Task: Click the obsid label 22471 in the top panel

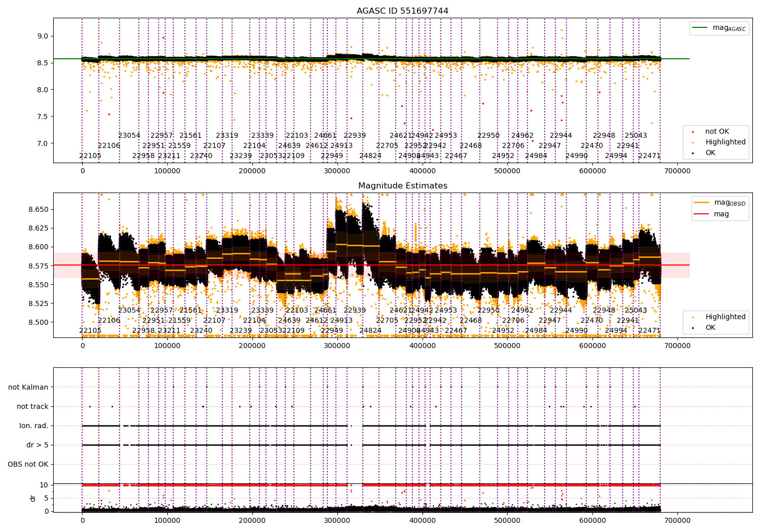Action: [650, 156]
